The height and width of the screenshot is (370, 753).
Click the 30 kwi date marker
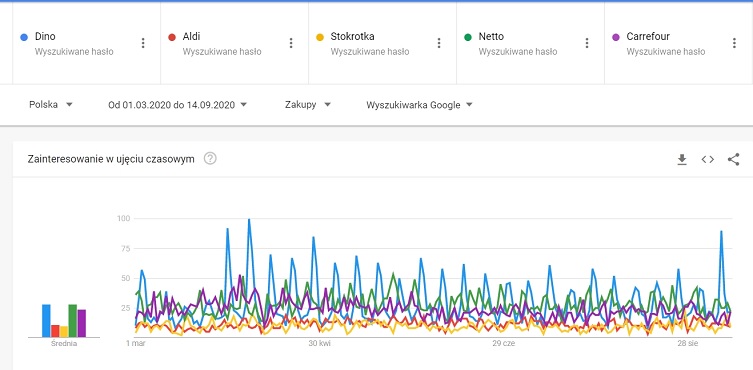319,344
